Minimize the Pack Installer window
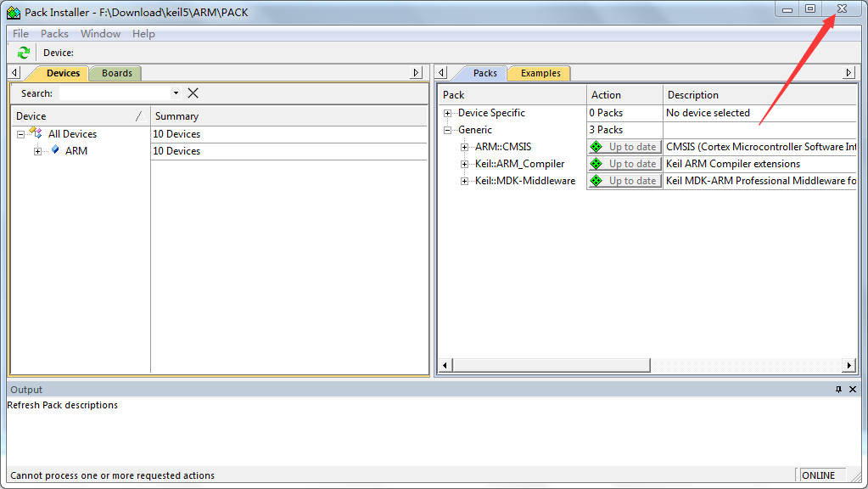 (787, 8)
